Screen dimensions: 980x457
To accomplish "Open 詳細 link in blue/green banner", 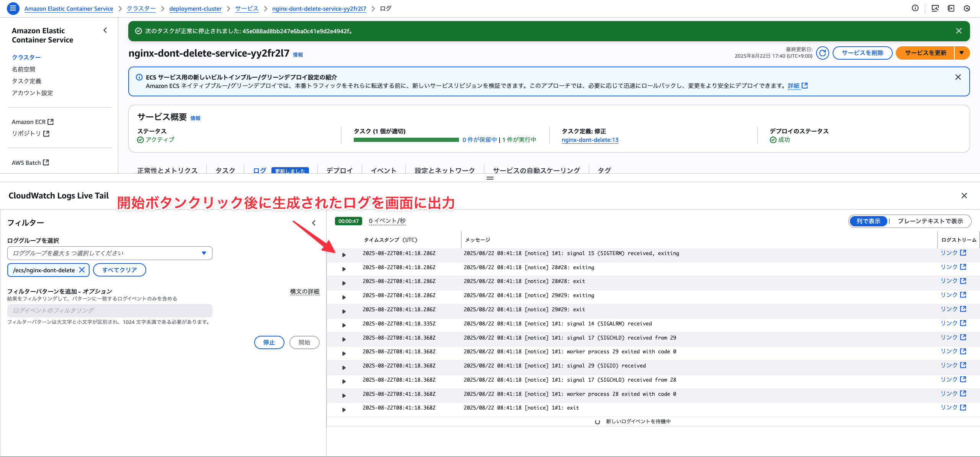I will tap(798, 86).
